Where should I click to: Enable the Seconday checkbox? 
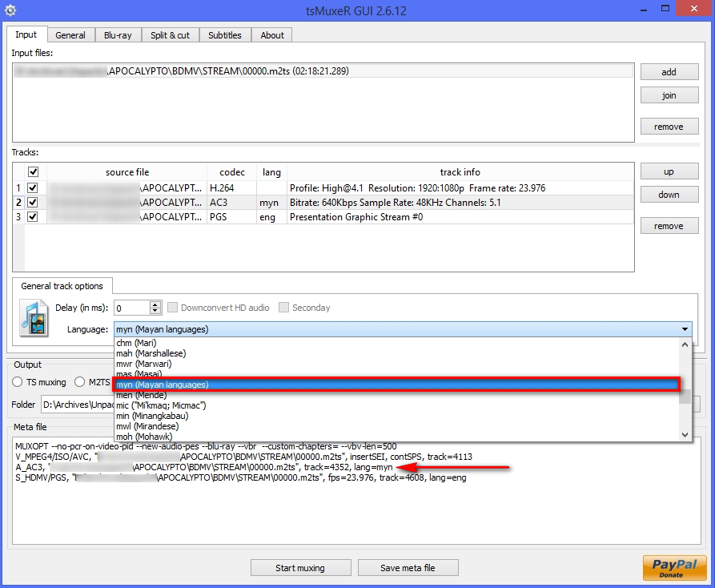(283, 308)
